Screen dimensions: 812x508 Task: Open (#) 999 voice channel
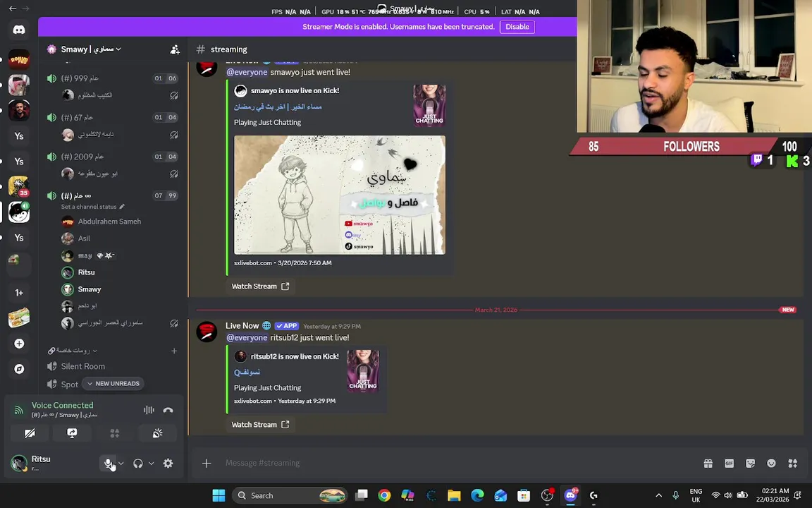pos(80,78)
